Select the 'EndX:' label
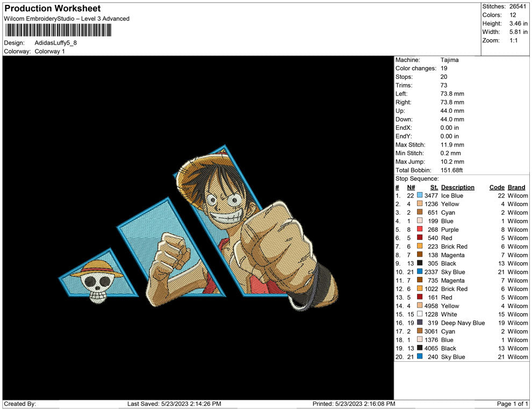 tap(404, 128)
